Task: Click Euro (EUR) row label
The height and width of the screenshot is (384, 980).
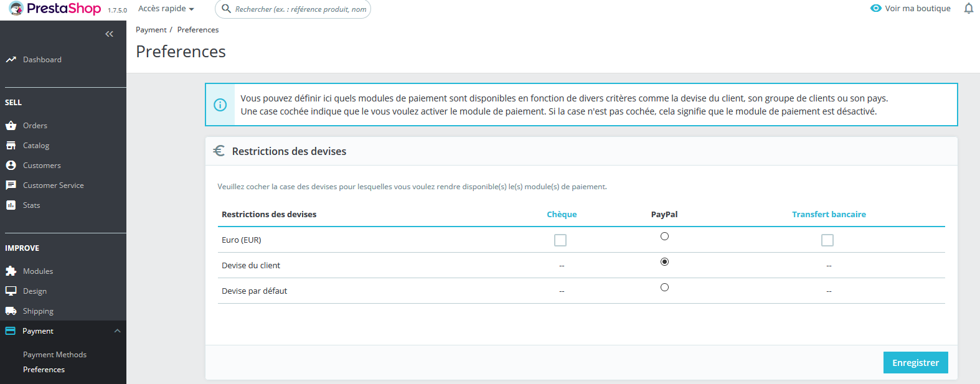Action: (x=242, y=240)
